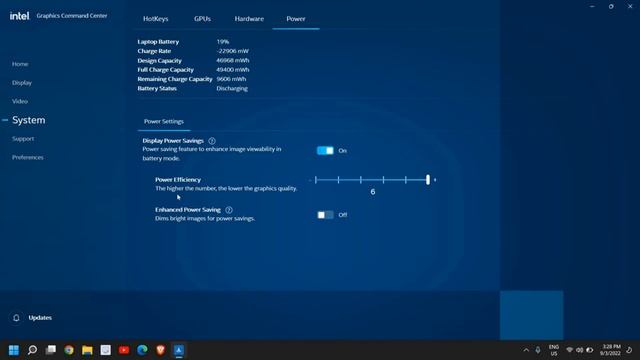Open the Windows Start menu
Image resolution: width=640 pixels, height=360 pixels.
click(14, 350)
